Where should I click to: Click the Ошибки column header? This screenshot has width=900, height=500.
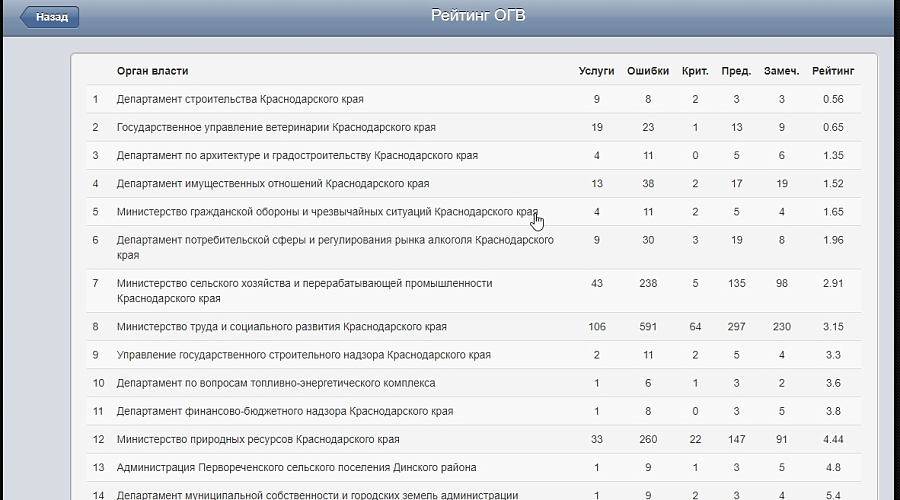648,71
